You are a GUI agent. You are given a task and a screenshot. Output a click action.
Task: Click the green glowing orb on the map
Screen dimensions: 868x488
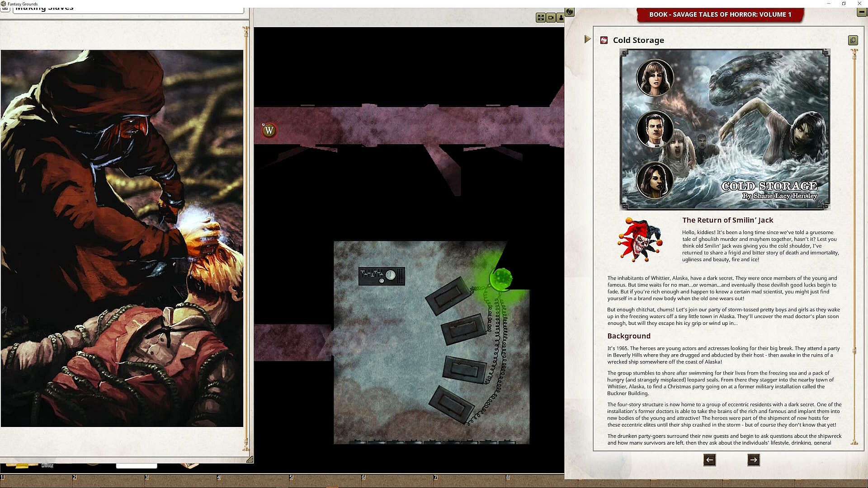click(x=501, y=278)
